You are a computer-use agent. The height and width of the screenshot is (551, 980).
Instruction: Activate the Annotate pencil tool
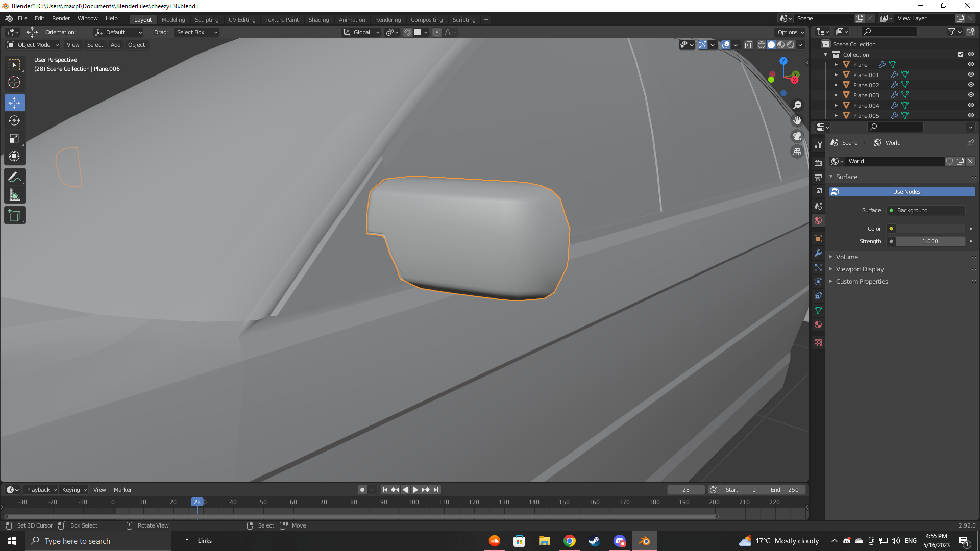click(14, 177)
